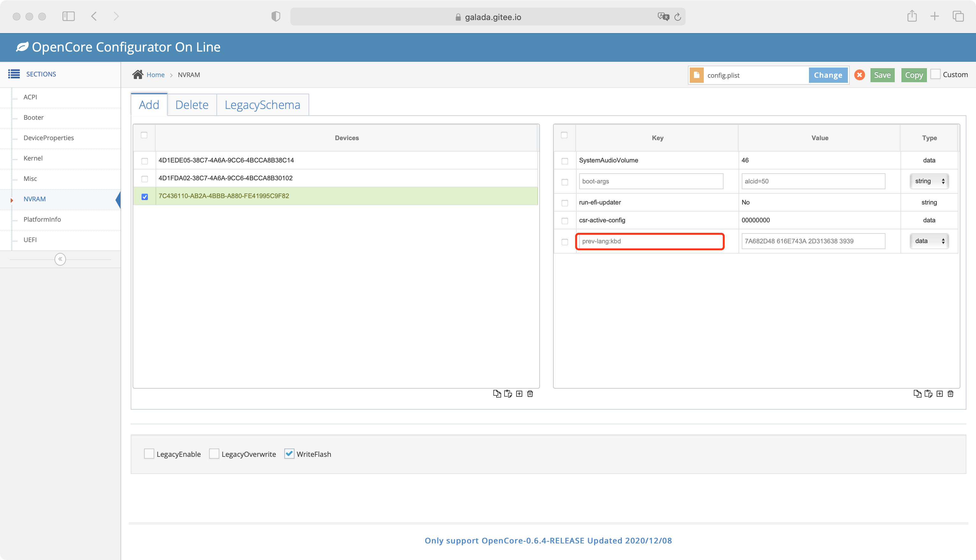Click the prev-lang:kbd key input field
Viewport: 976px width, 560px height.
(x=651, y=241)
